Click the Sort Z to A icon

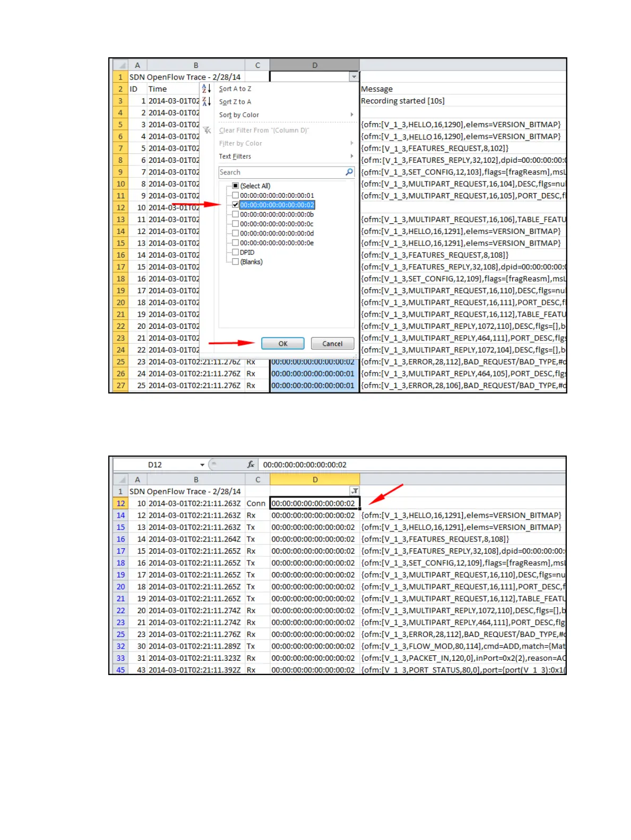pyautogui.click(x=206, y=101)
